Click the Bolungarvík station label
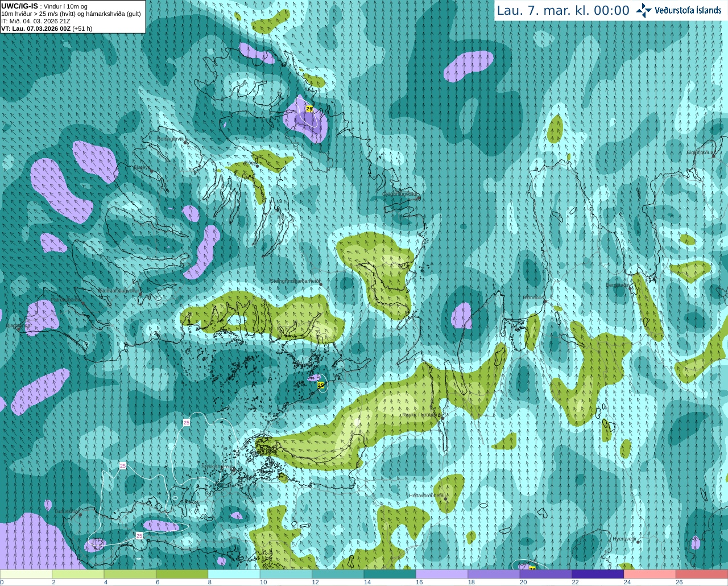 pos(170,139)
